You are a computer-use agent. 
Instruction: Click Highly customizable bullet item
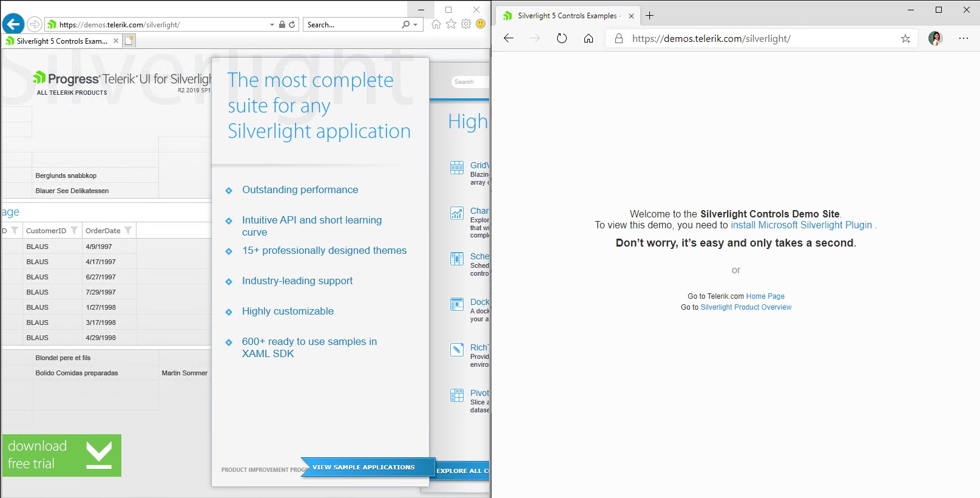[x=288, y=312]
